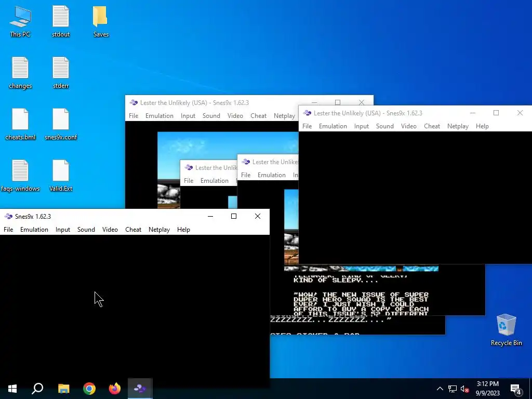Open Input menu in Snes9x 1.62.3 window
Screen dimensions: 532x399
(x=63, y=230)
